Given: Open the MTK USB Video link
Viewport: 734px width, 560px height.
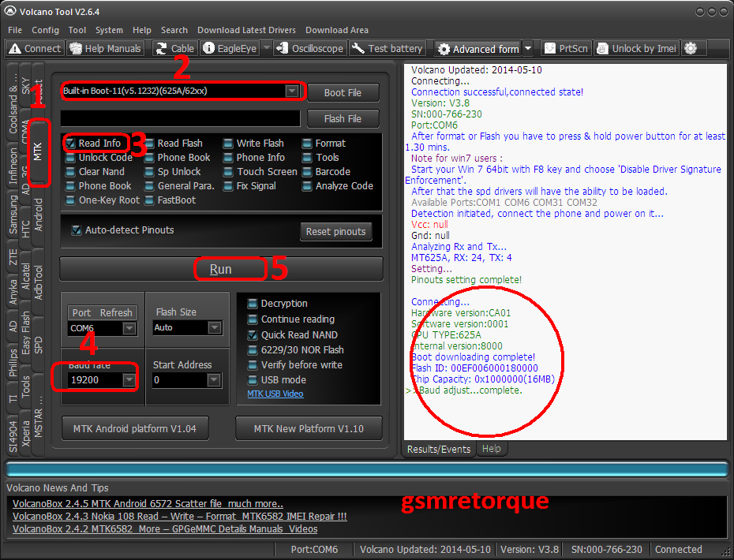Looking at the screenshot, I should [x=275, y=394].
